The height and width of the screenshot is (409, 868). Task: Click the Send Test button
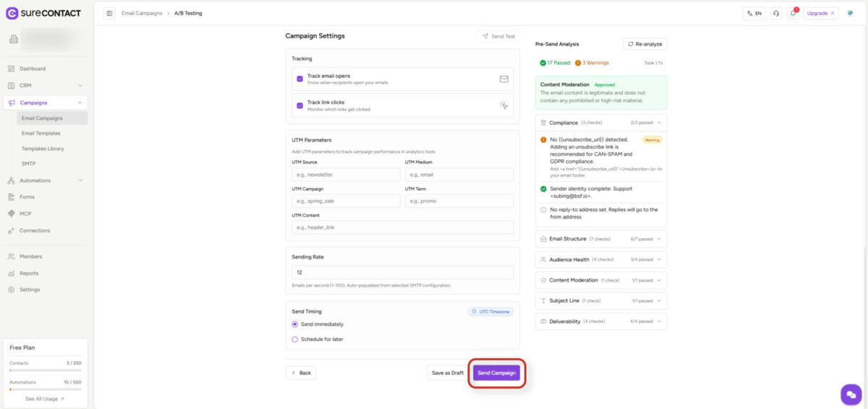tap(498, 36)
